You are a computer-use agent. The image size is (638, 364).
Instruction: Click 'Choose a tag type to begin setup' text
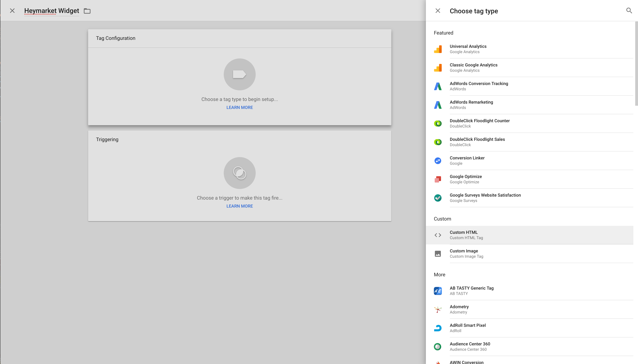pos(239,99)
